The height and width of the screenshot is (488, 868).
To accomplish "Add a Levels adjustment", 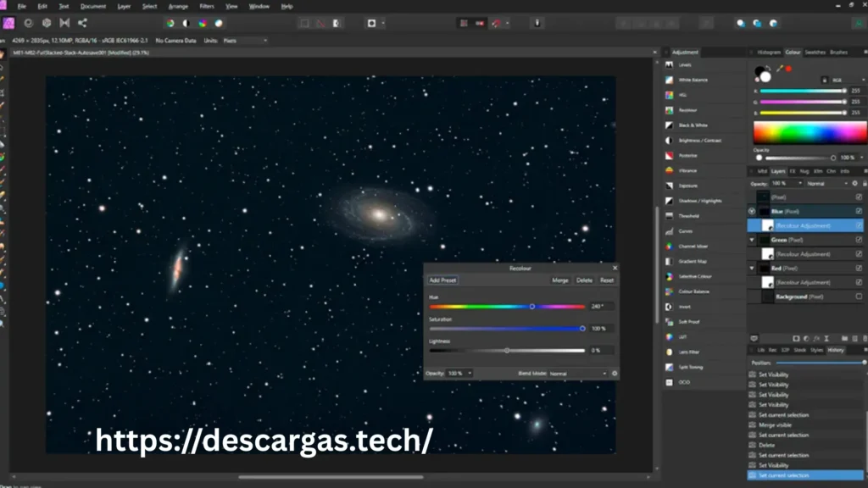I will point(704,64).
